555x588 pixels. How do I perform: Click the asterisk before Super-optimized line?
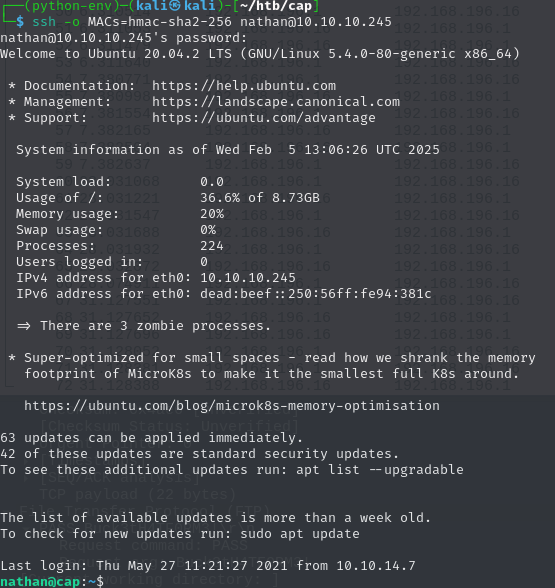click(x=12, y=358)
